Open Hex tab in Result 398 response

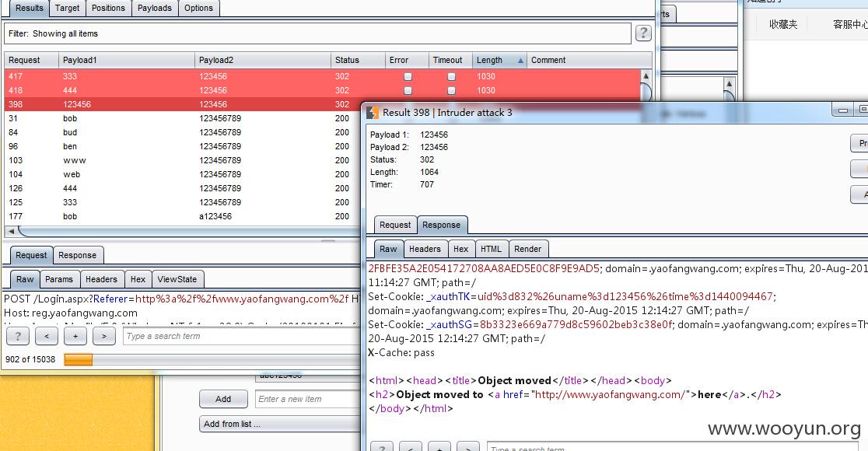pos(461,249)
